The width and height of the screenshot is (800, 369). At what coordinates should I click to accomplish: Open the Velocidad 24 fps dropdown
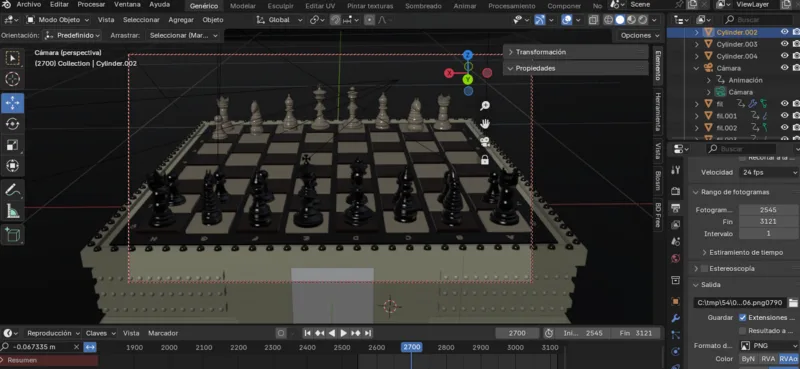769,173
